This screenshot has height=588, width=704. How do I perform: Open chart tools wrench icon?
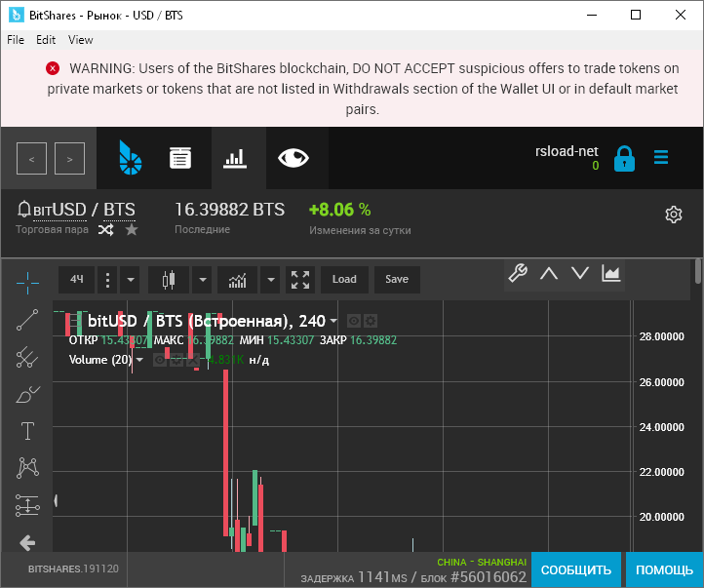click(x=518, y=273)
